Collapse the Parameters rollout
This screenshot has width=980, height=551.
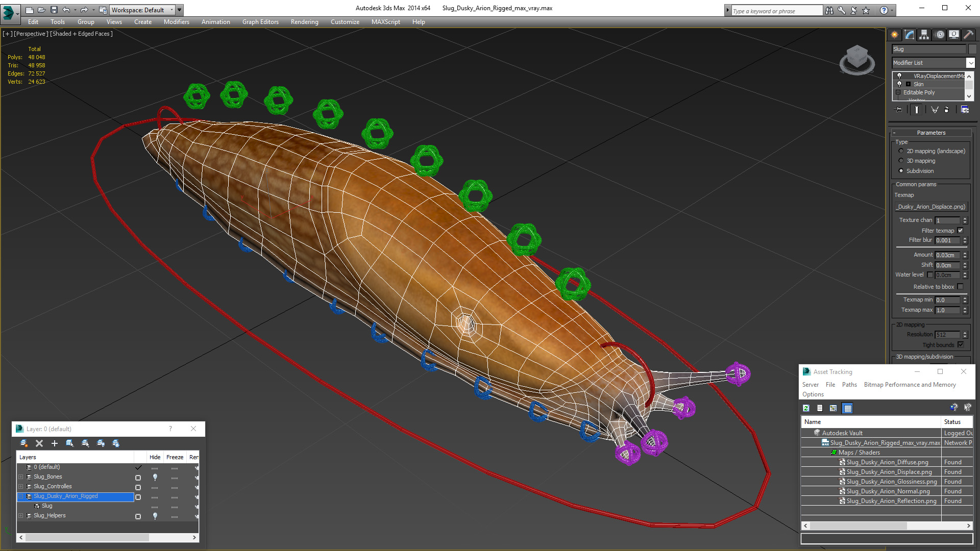[931, 133]
